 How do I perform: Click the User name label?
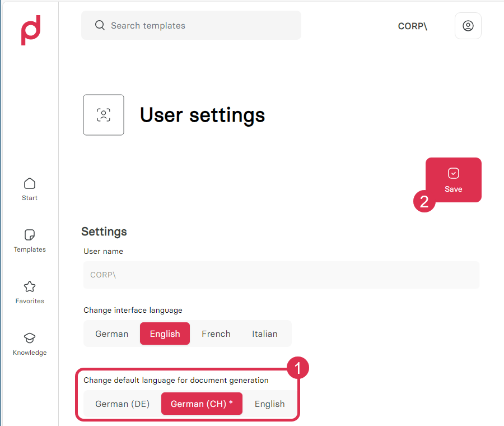(103, 251)
